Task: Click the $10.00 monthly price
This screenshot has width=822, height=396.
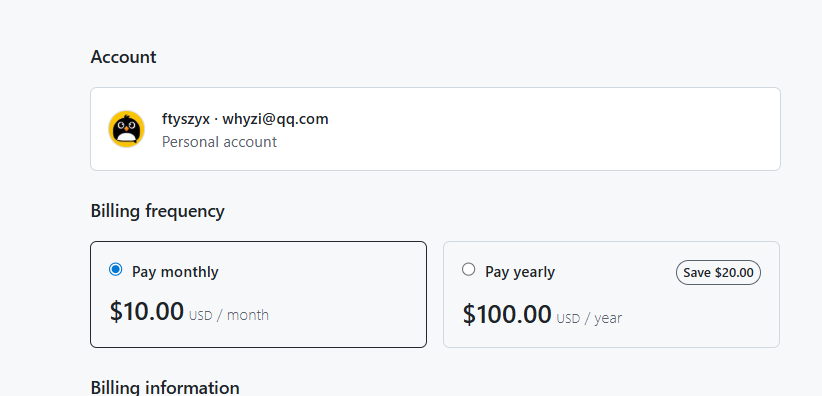Action: pyautogui.click(x=147, y=311)
